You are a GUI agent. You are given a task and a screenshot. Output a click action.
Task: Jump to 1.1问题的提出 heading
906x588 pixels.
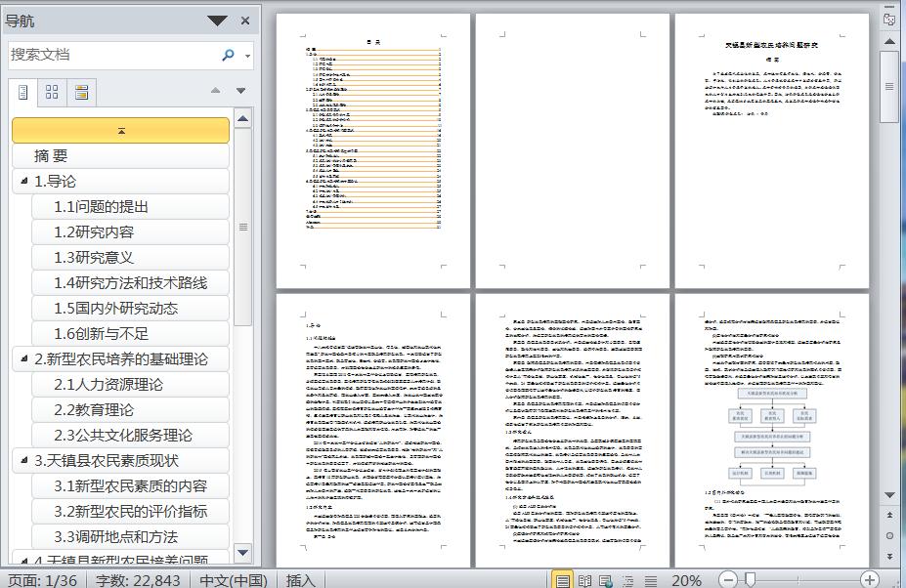pos(131,207)
